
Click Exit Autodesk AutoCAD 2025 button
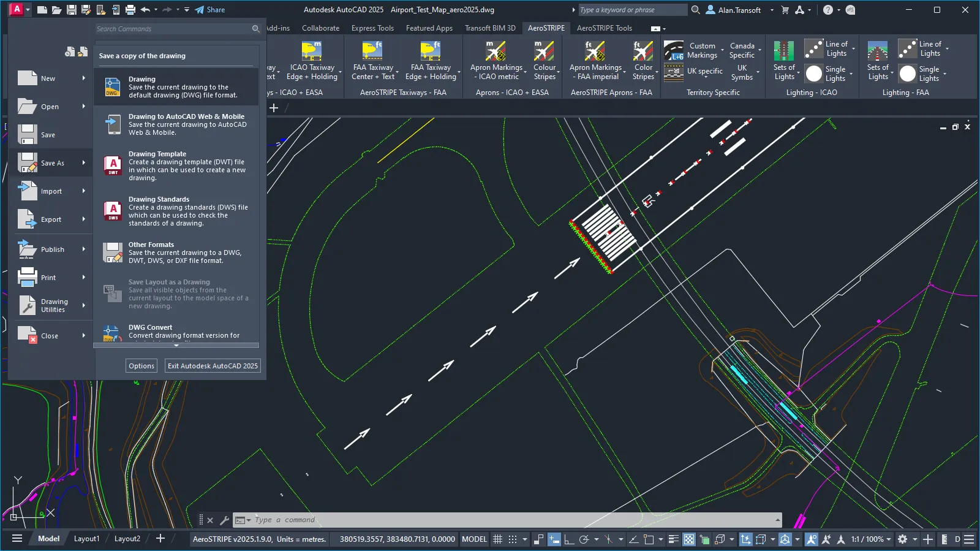(x=213, y=366)
